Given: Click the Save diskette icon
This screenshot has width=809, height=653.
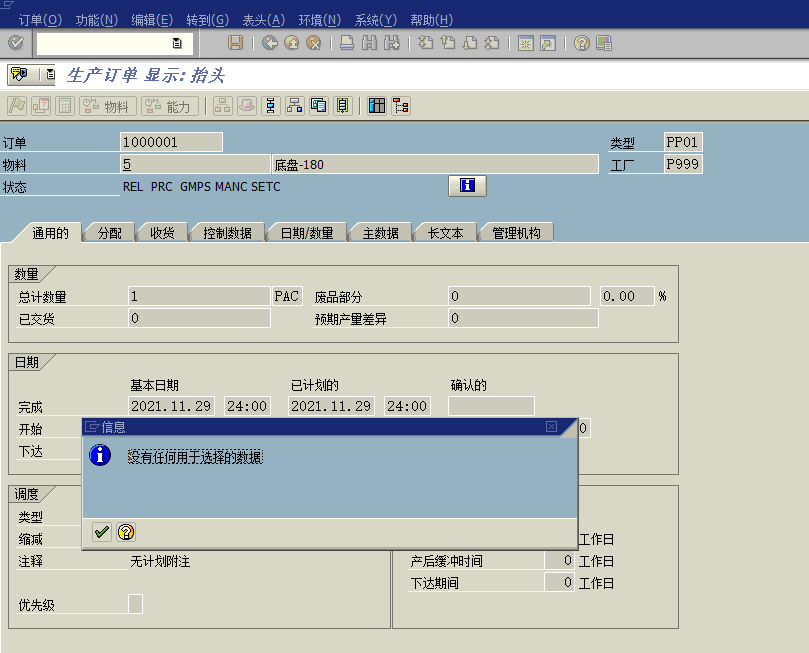Looking at the screenshot, I should 235,43.
